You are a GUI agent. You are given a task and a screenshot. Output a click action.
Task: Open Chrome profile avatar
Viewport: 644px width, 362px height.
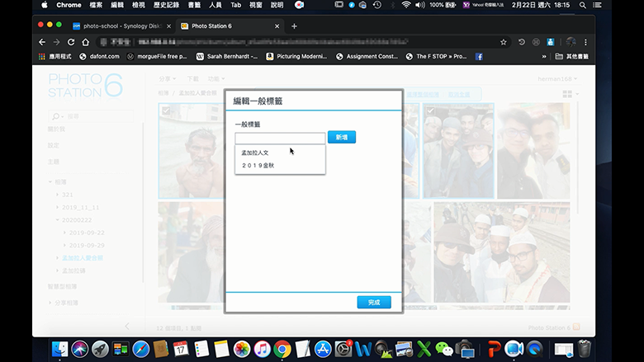(571, 42)
